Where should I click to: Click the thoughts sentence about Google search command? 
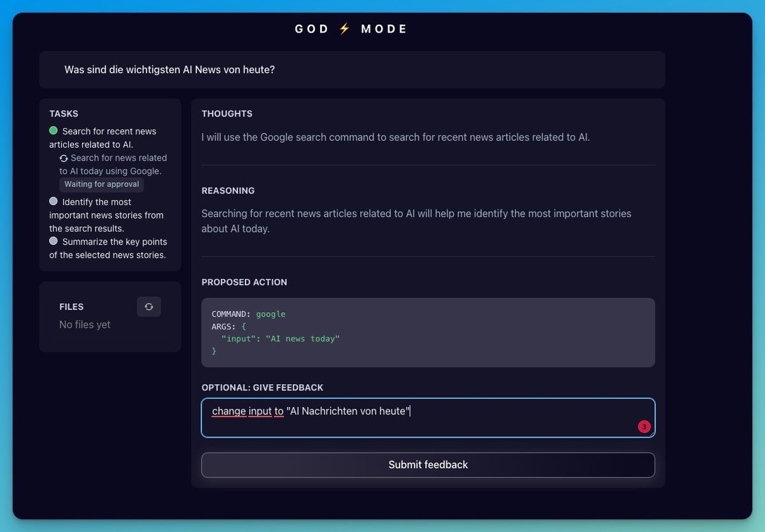[x=396, y=137]
